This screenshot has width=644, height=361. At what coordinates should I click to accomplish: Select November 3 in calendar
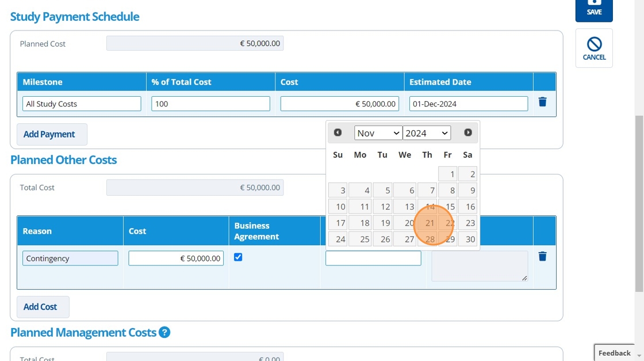[x=338, y=191]
